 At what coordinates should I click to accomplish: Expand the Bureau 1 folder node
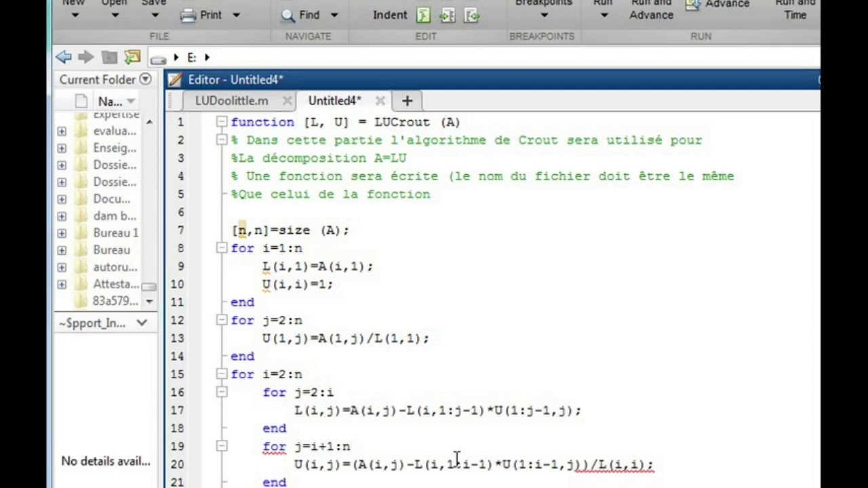pos(62,233)
